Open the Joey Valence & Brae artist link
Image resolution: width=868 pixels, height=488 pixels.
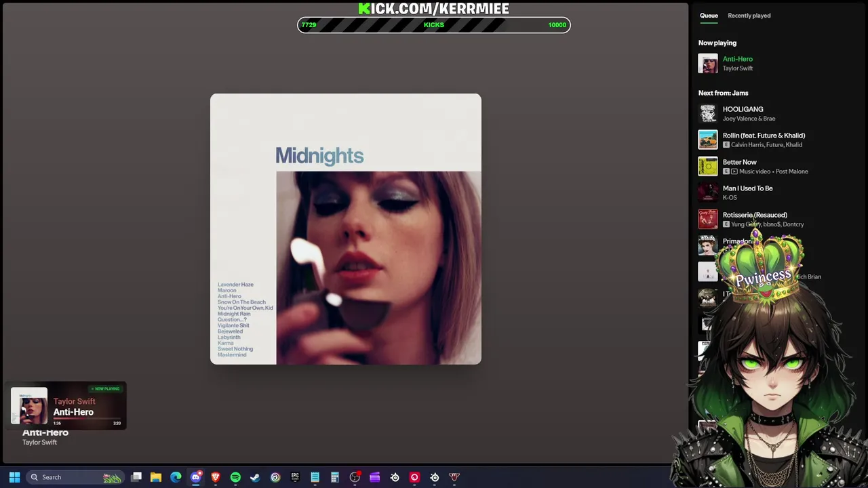749,119
